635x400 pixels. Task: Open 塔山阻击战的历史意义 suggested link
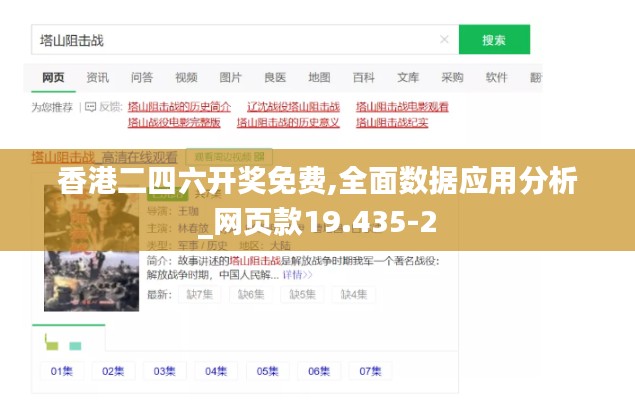(x=288, y=123)
